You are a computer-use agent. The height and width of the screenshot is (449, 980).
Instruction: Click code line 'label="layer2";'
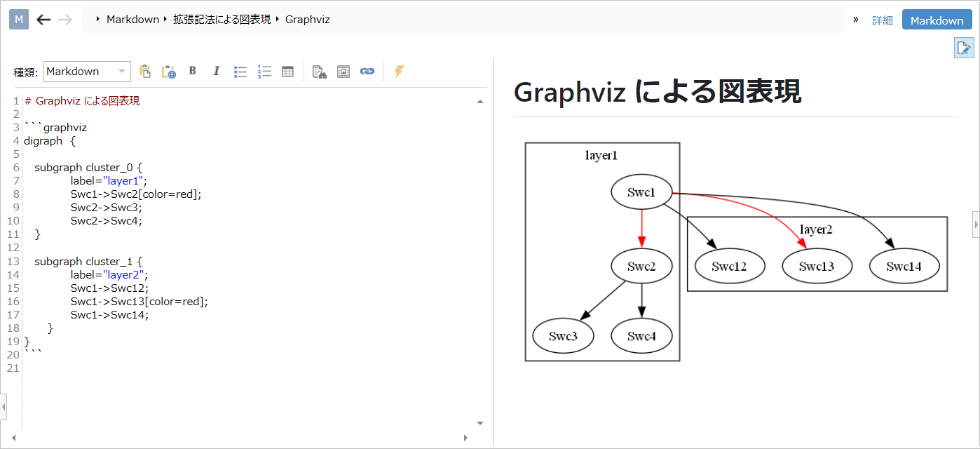pos(109,274)
